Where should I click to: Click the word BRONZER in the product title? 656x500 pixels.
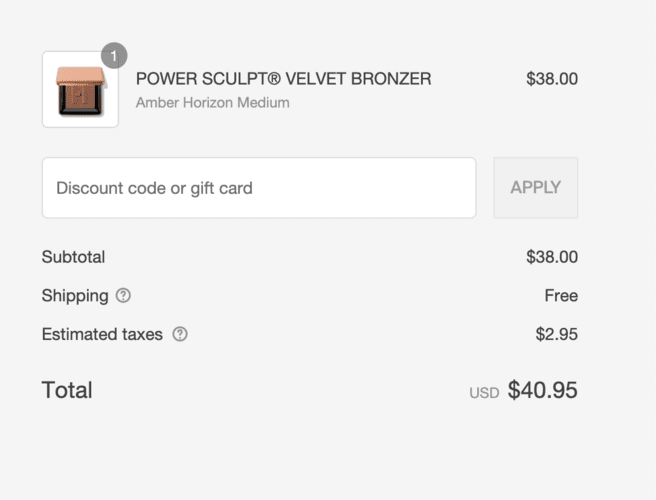point(390,79)
